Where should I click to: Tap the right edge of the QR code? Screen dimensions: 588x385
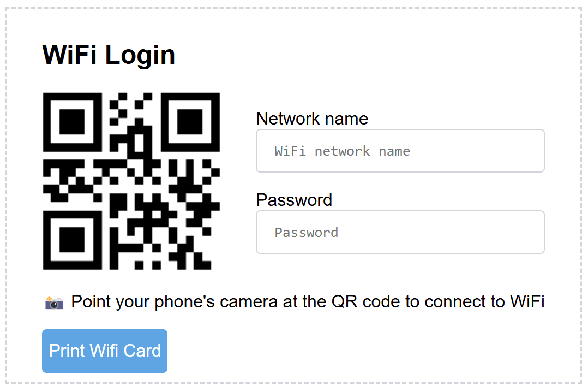217,180
